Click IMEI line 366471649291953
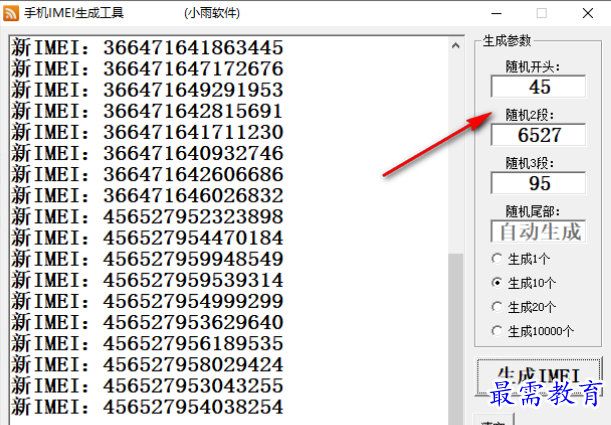This screenshot has width=611, height=425. [147, 90]
